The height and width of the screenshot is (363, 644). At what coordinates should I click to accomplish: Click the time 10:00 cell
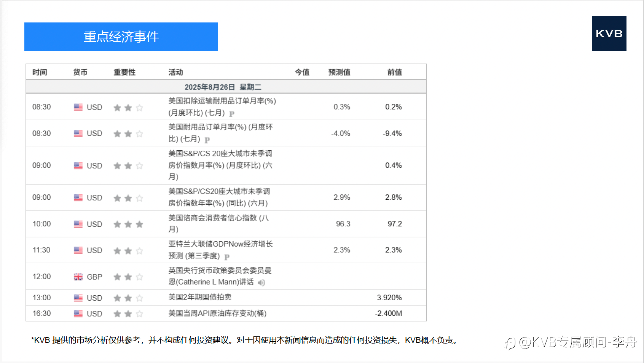coord(41,224)
